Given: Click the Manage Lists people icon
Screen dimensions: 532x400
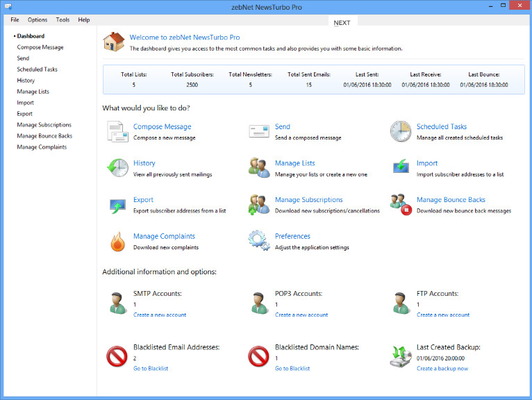Looking at the screenshot, I should point(259,167).
